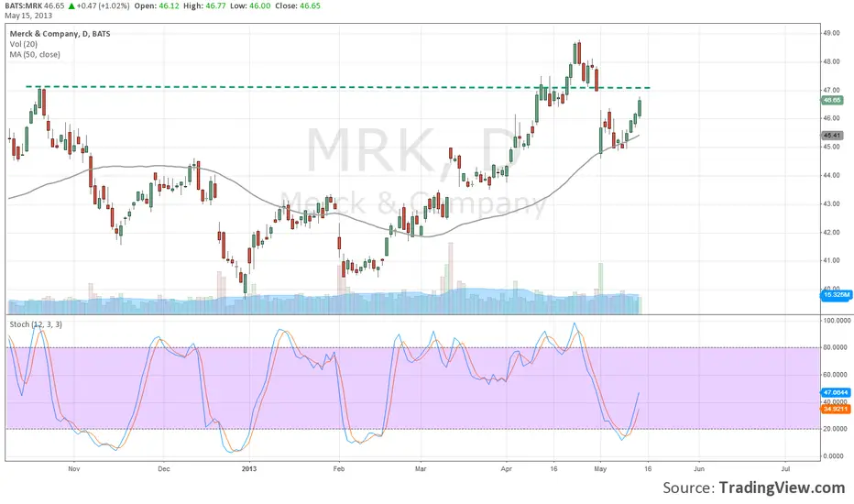The image size is (854, 504).
Task: Click the 44.00 price axis label
Action: click(831, 175)
